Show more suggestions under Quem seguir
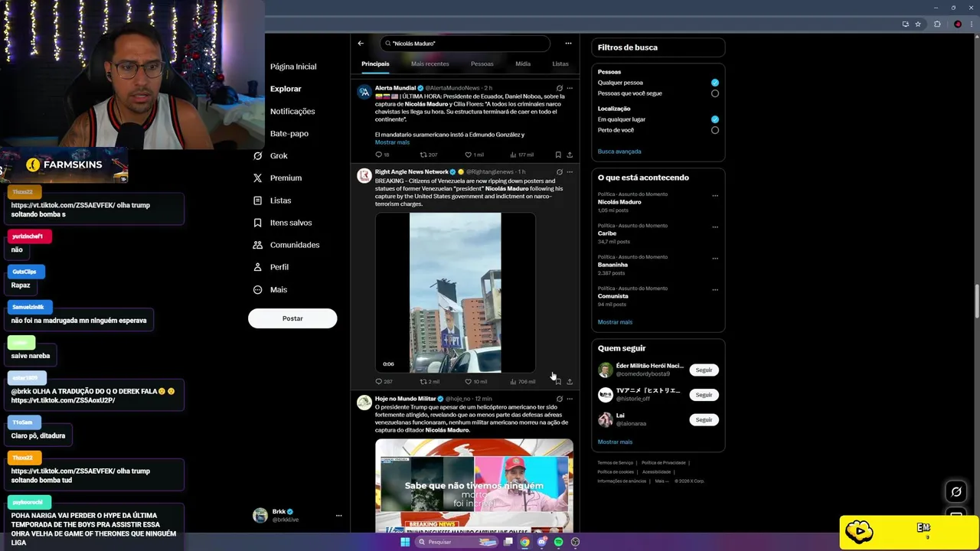Image resolution: width=980 pixels, height=551 pixels. (615, 442)
